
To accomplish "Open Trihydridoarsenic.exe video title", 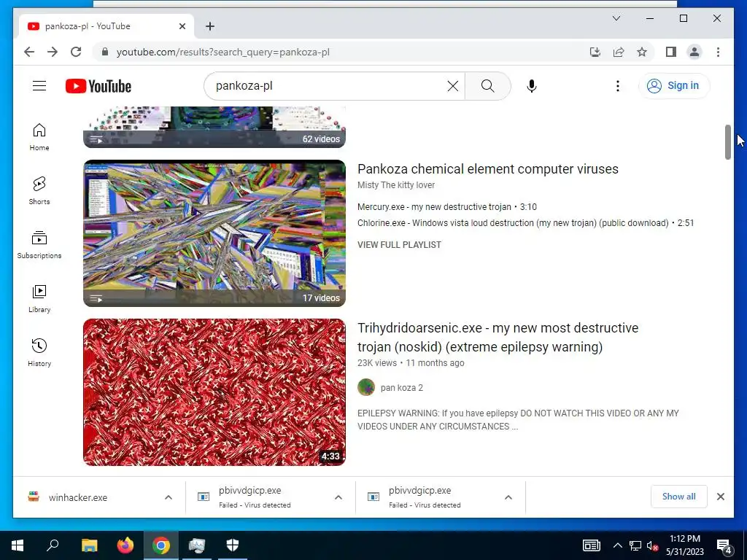I will 498,337.
